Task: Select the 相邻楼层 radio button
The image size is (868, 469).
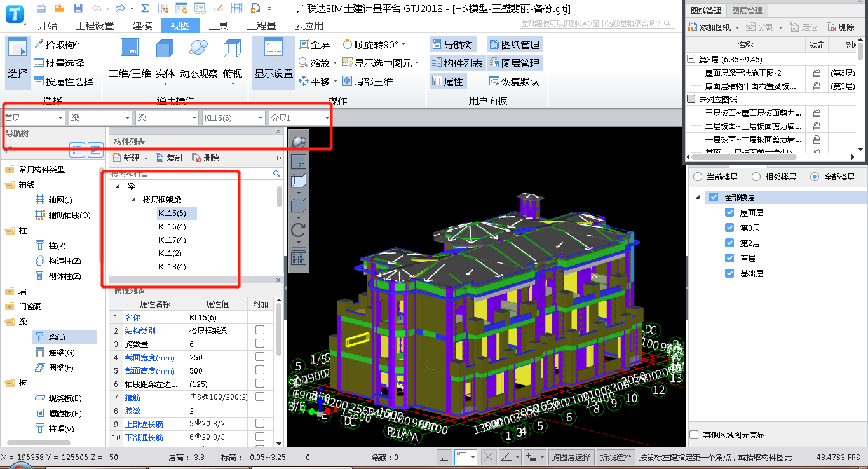Action: [756, 177]
